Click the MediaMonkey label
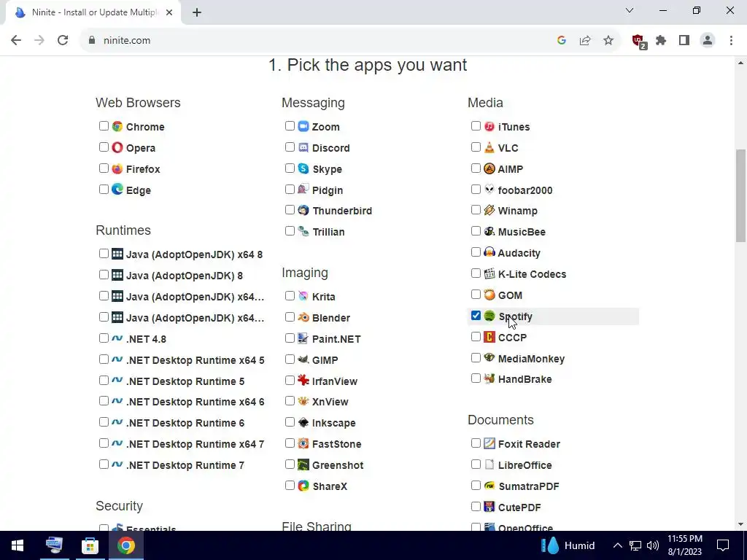Screen dimensions: 747x560 [x=531, y=359]
